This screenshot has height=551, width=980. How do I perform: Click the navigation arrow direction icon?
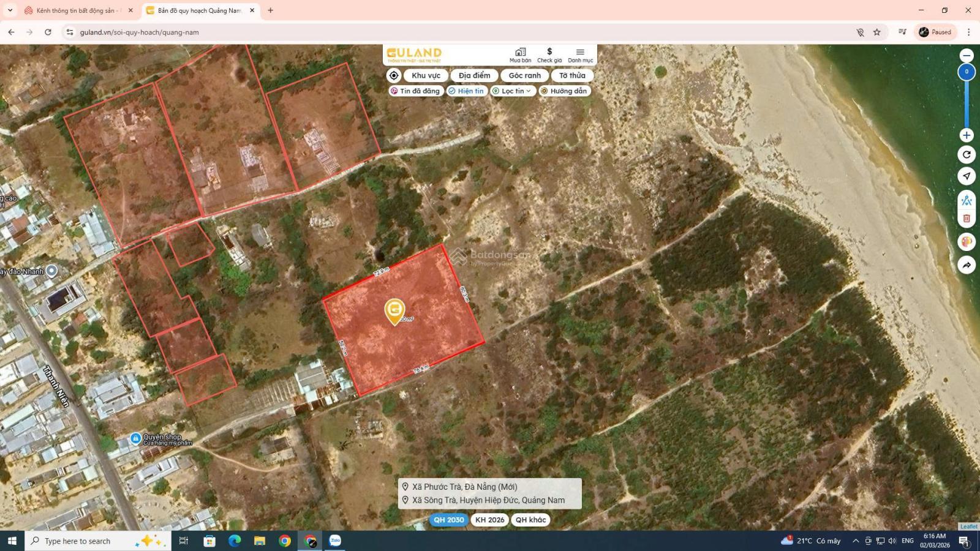click(x=967, y=176)
